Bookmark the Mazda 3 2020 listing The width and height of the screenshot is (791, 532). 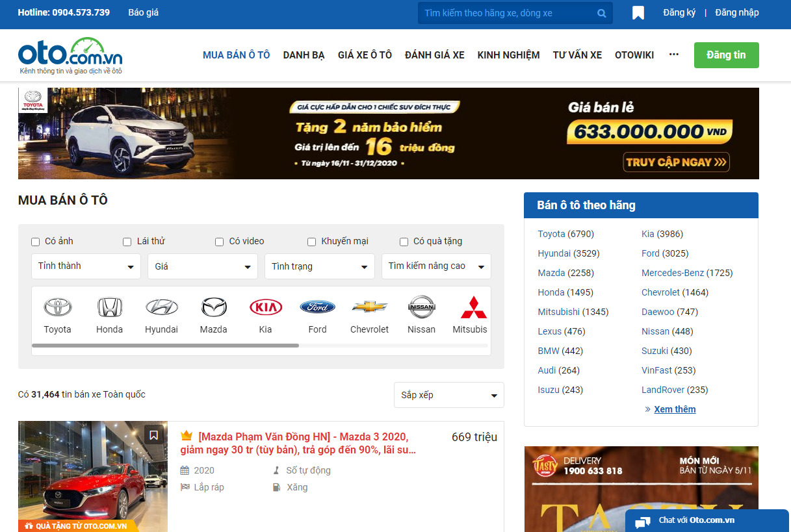153,435
